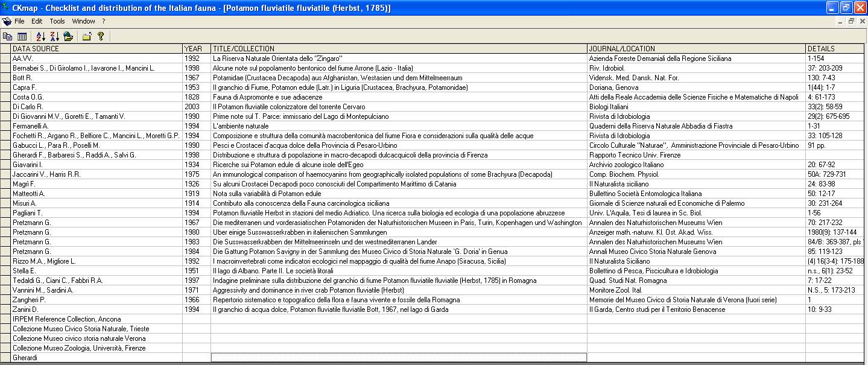868x365 pixels.
Task: Sort ascending with the A-Z icon
Action: click(x=40, y=37)
